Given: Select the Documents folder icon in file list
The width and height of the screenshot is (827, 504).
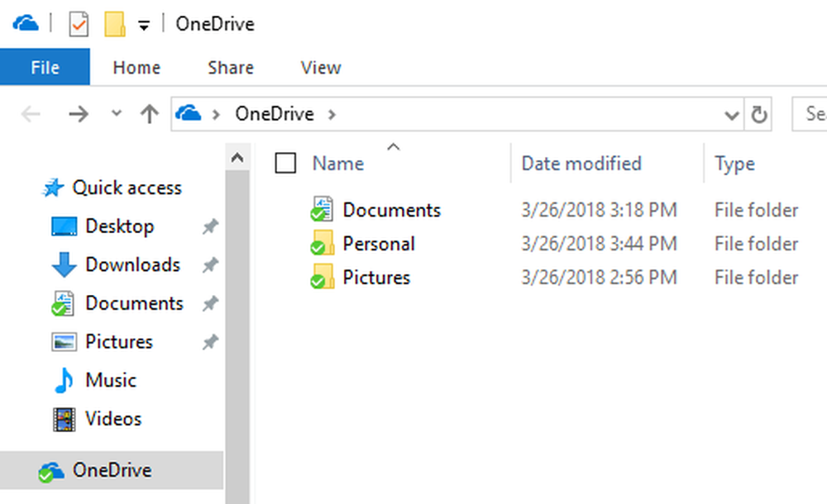Looking at the screenshot, I should 323,209.
